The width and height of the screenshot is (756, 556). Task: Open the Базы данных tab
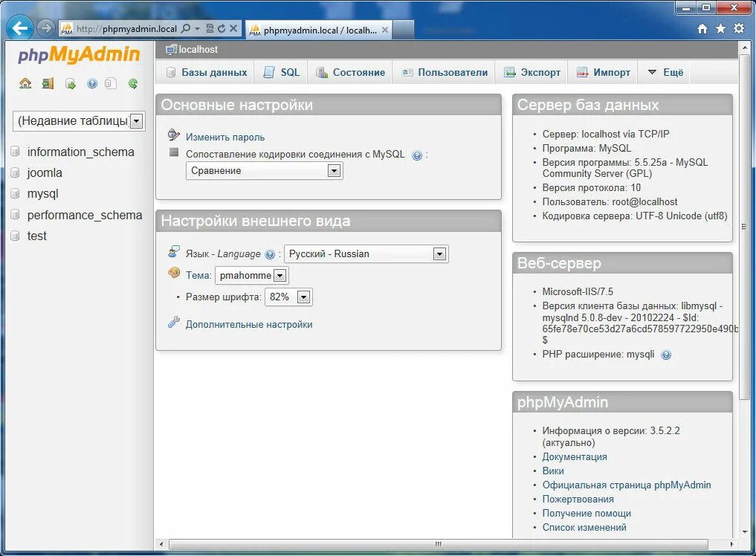[207, 72]
